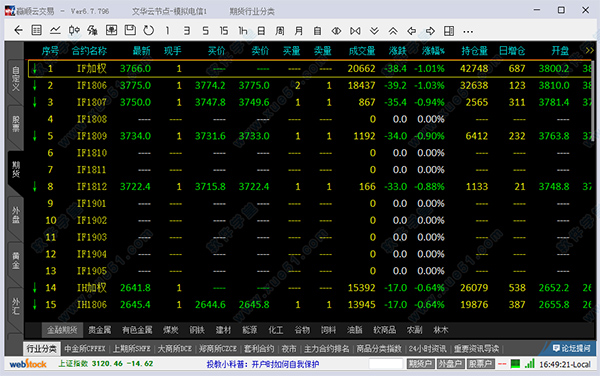Select the 软商品 category tab
The width and height of the screenshot is (600, 376).
click(385, 330)
